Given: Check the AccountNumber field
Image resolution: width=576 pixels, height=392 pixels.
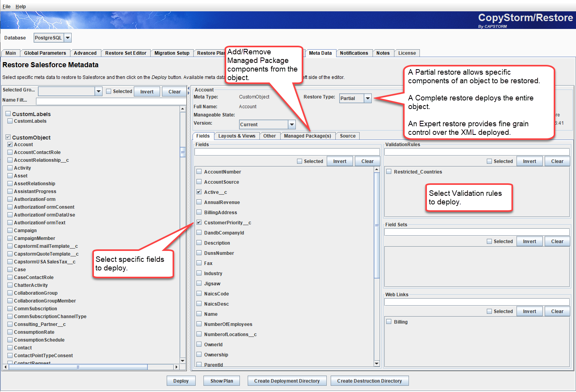Looking at the screenshot, I should [x=199, y=172].
